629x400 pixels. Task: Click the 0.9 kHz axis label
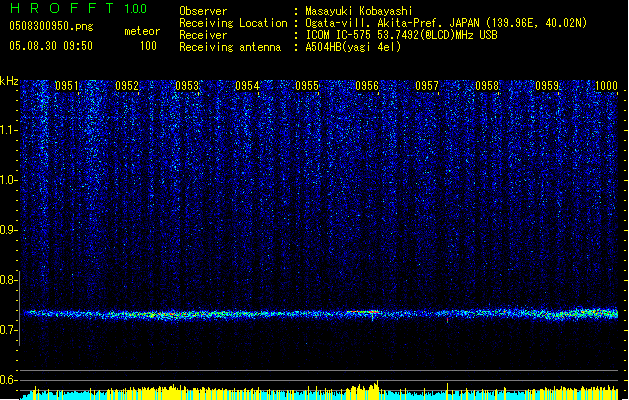pos(8,230)
